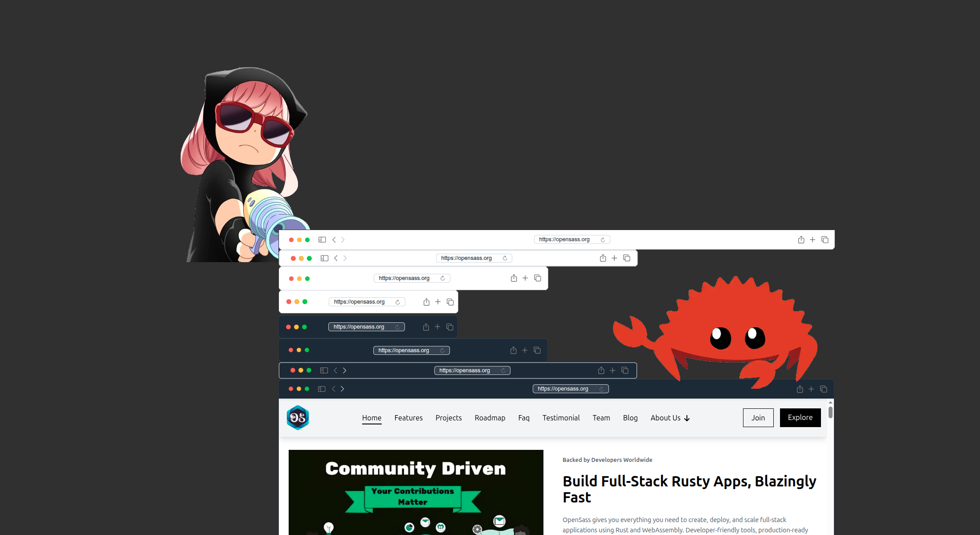
Task: Click forward arrow in the second-widest light bar
Action: coord(345,258)
